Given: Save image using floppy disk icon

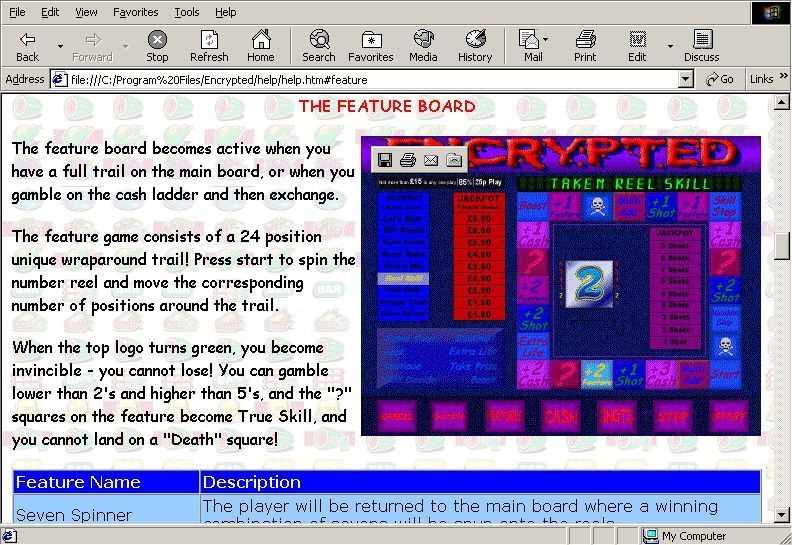Looking at the screenshot, I should point(384,160).
